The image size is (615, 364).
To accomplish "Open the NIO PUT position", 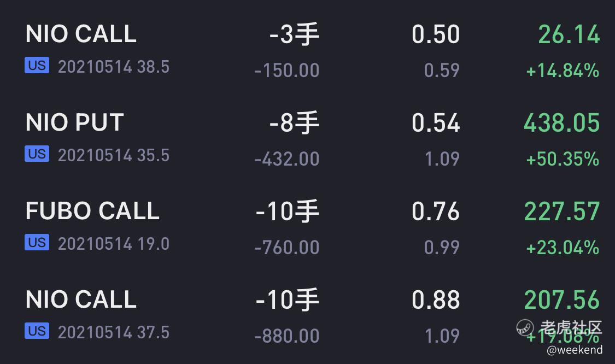I will click(x=307, y=139).
